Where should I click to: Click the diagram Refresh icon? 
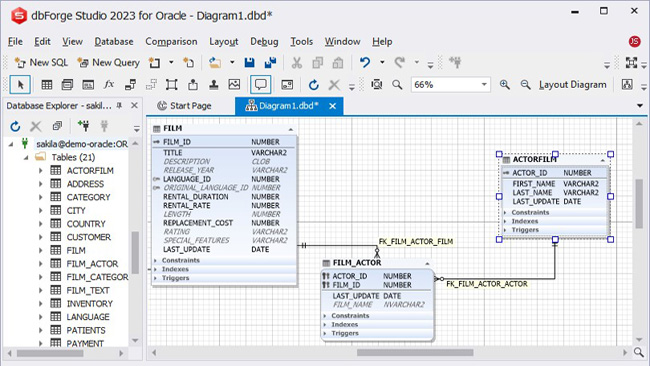pos(314,85)
